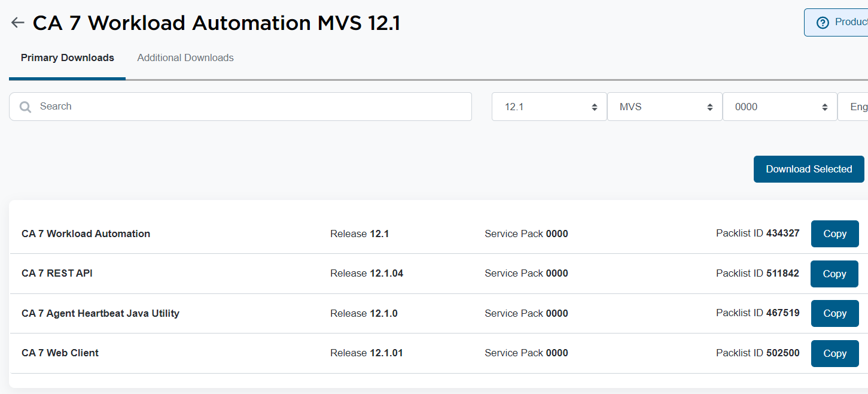868x394 pixels.
Task: Switch to the Additional Downloads tab
Action: tap(185, 57)
